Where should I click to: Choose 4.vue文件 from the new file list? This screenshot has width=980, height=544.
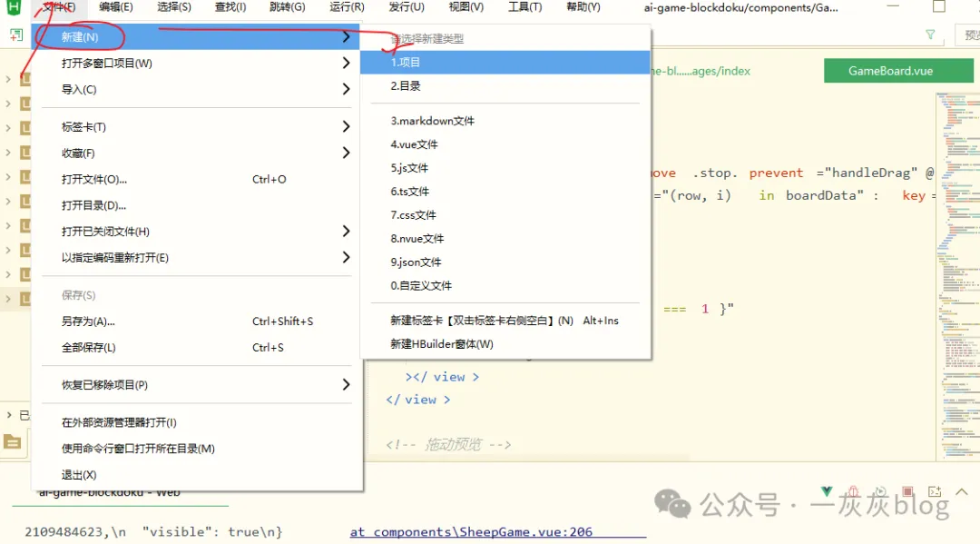415,144
